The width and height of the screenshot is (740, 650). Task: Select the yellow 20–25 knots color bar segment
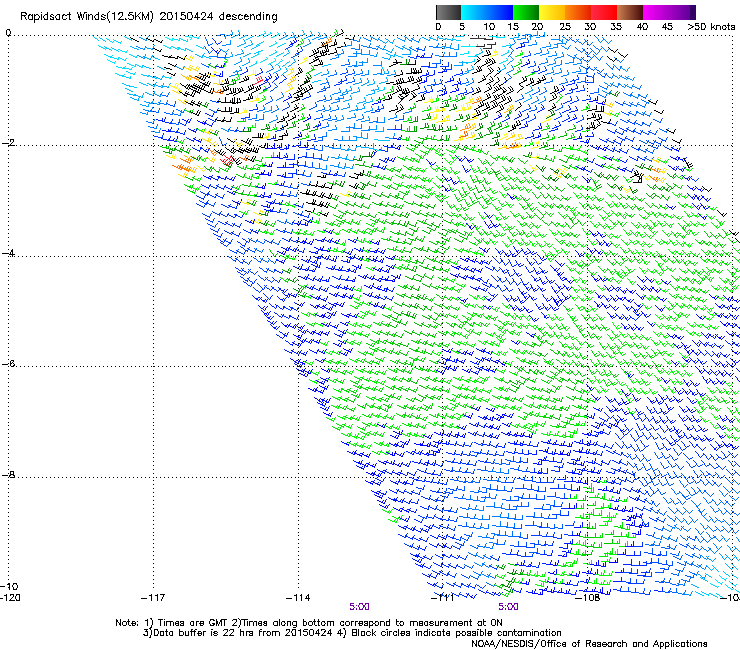(x=552, y=12)
